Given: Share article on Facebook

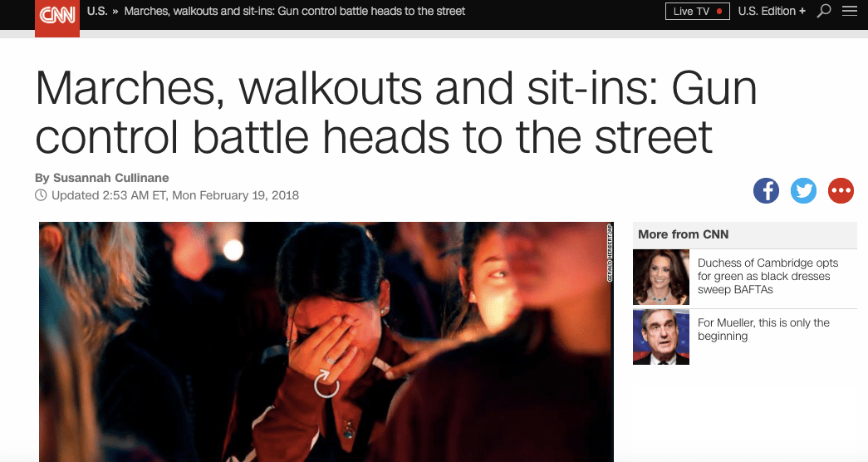Looking at the screenshot, I should click(766, 190).
